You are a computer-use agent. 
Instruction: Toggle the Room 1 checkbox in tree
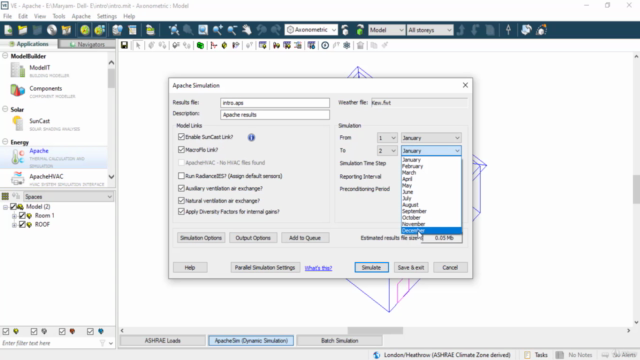(x=22, y=216)
